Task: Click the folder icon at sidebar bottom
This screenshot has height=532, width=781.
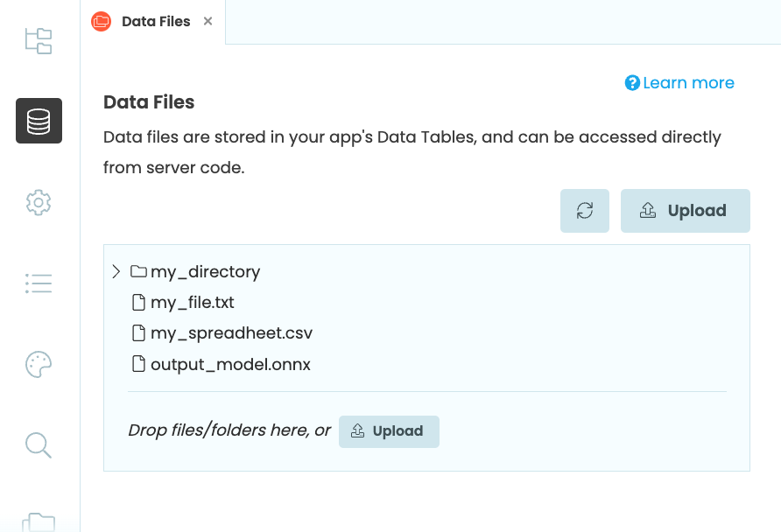Action: [x=39, y=521]
